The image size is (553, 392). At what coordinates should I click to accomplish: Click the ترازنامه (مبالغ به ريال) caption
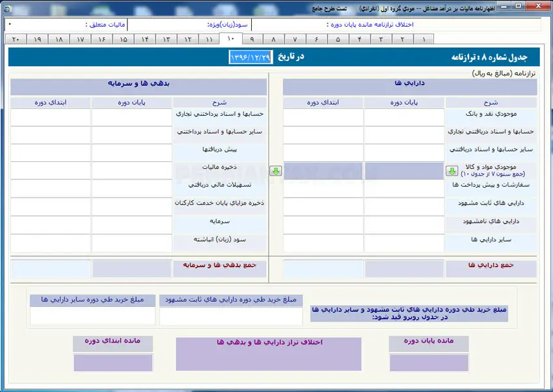[504, 73]
